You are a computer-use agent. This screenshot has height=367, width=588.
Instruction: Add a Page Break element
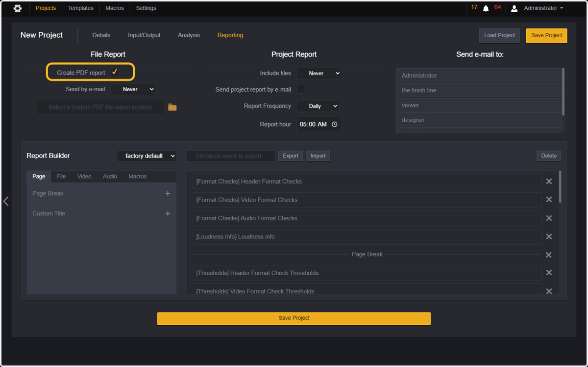[x=168, y=194]
